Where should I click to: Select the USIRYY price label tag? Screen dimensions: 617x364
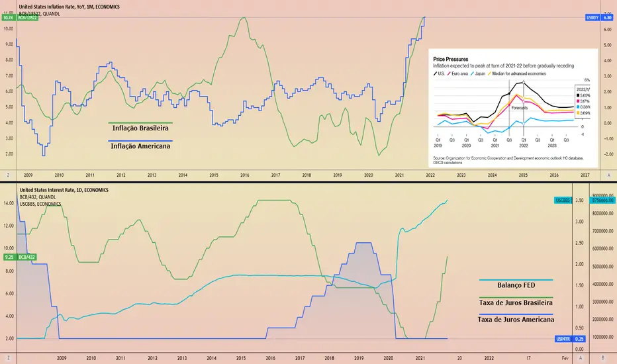coord(593,18)
